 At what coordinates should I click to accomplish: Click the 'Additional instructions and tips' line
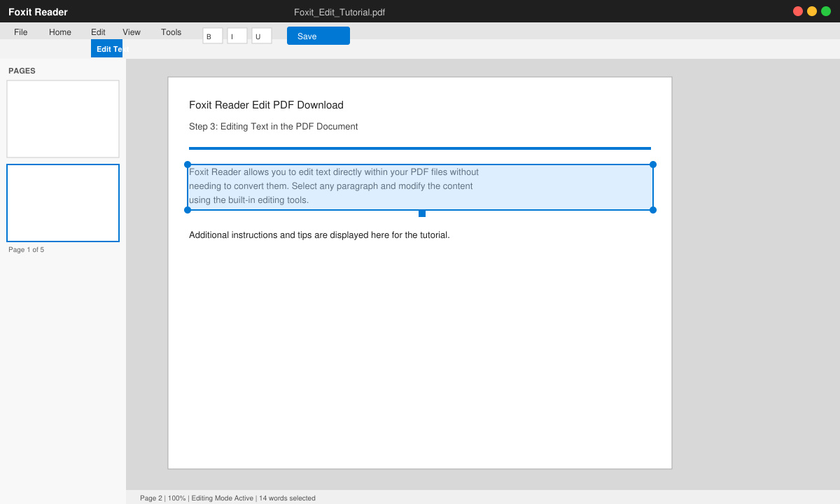point(319,235)
